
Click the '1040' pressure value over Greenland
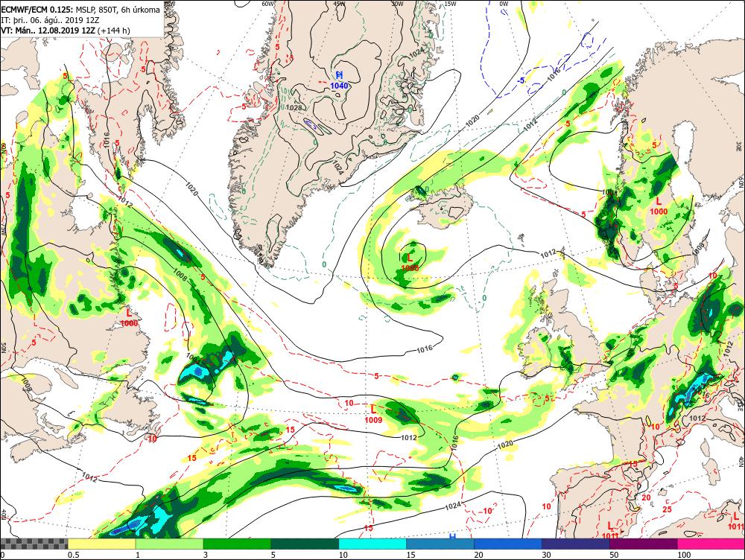339,86
